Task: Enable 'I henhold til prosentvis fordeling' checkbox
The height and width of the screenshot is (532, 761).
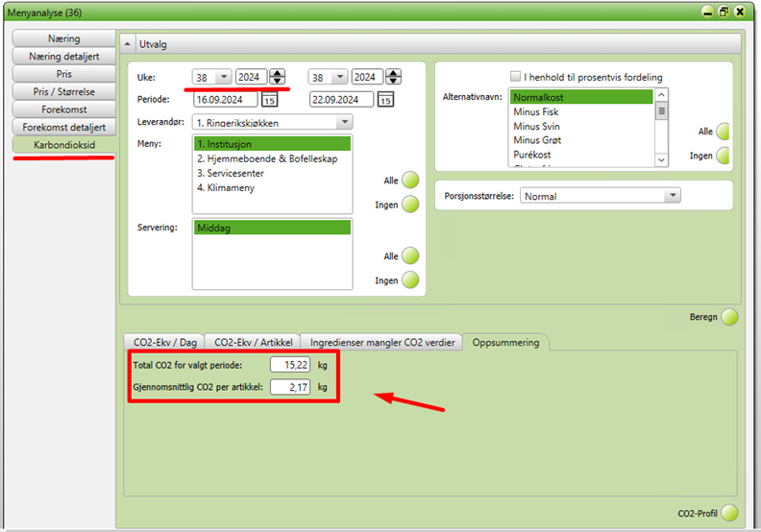Action: pos(515,76)
